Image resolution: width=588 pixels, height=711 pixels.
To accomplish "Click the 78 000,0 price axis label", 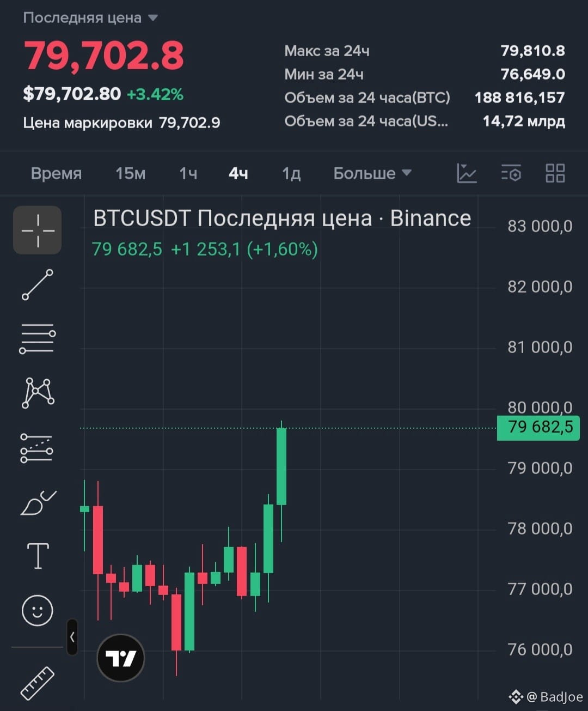I will click(x=540, y=528).
